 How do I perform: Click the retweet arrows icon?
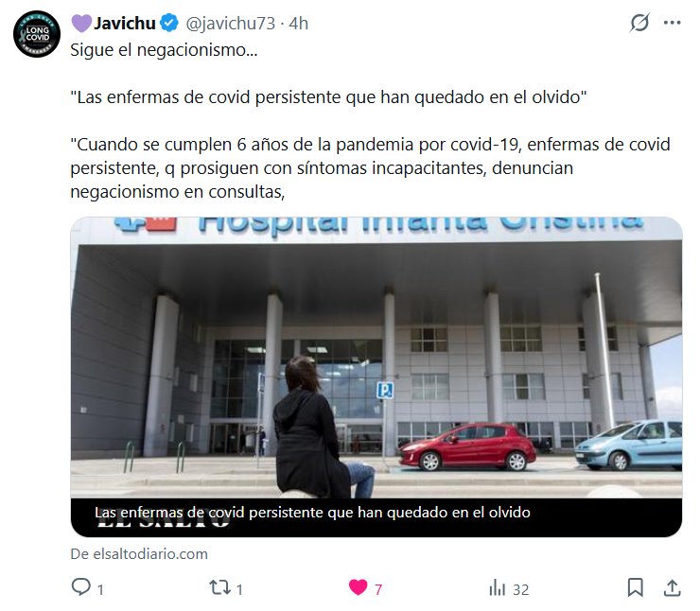click(219, 587)
